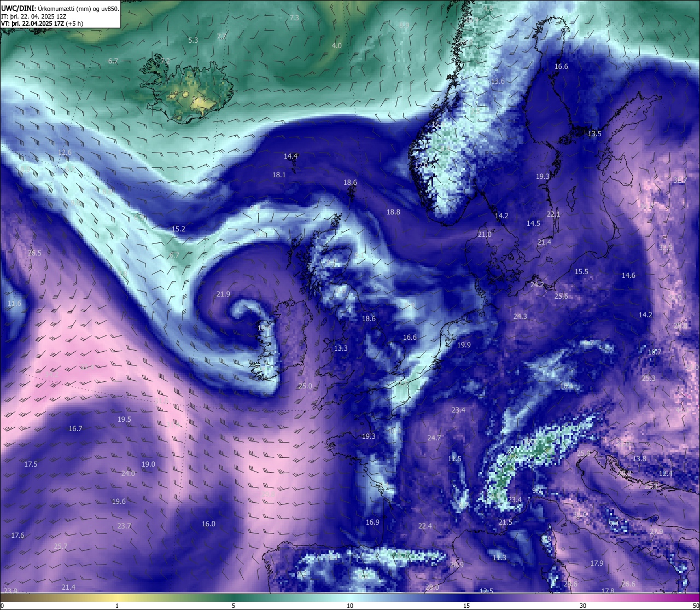This screenshot has height=610, width=700.
Task: Click the 12.4 value over the Balkans
Action: 666,474
